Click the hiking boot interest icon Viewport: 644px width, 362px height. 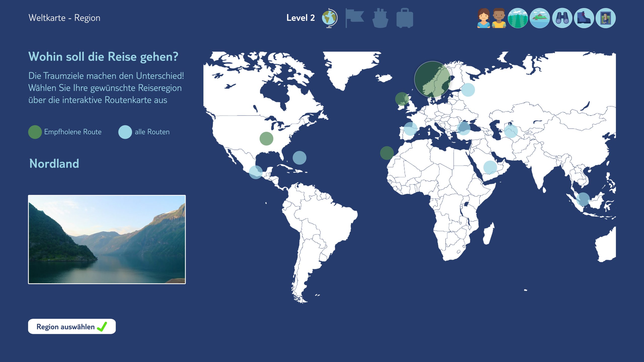click(584, 18)
